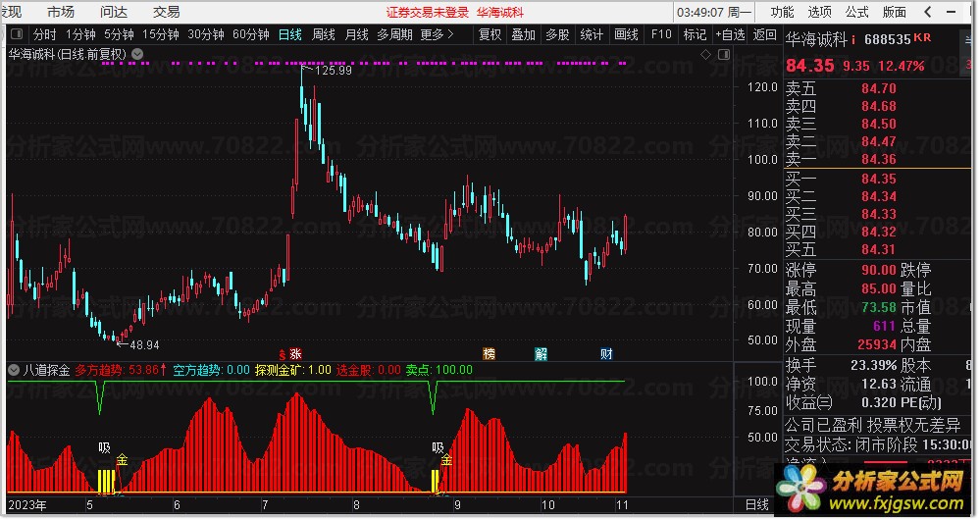Expand the 更多 periods menu
Screen dimensions: 980x520
[437, 35]
